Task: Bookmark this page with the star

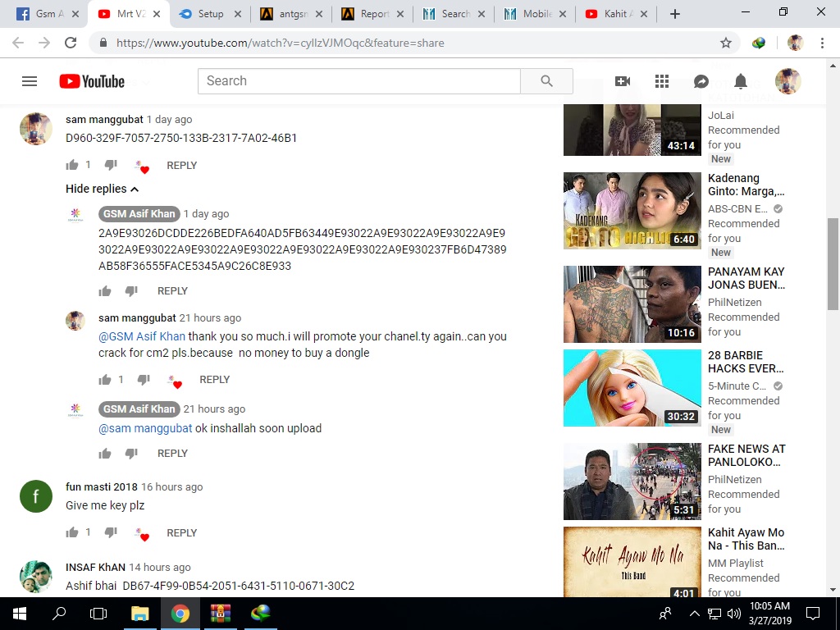Action: [x=725, y=43]
